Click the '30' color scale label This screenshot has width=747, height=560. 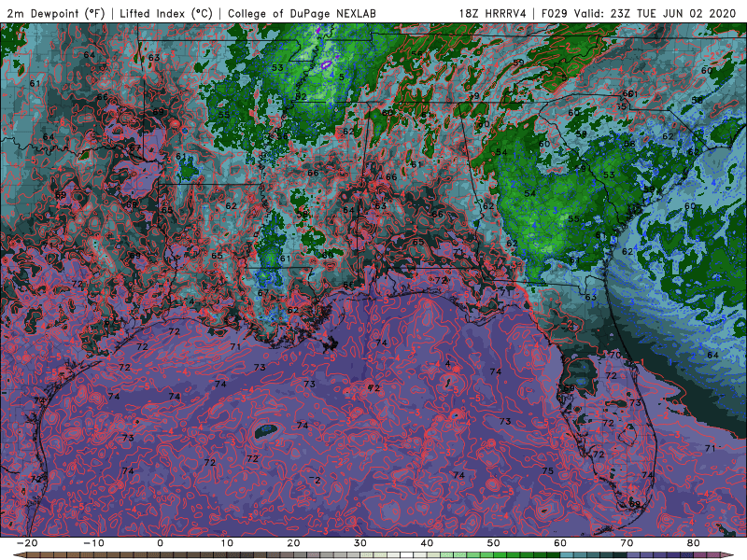(x=360, y=543)
